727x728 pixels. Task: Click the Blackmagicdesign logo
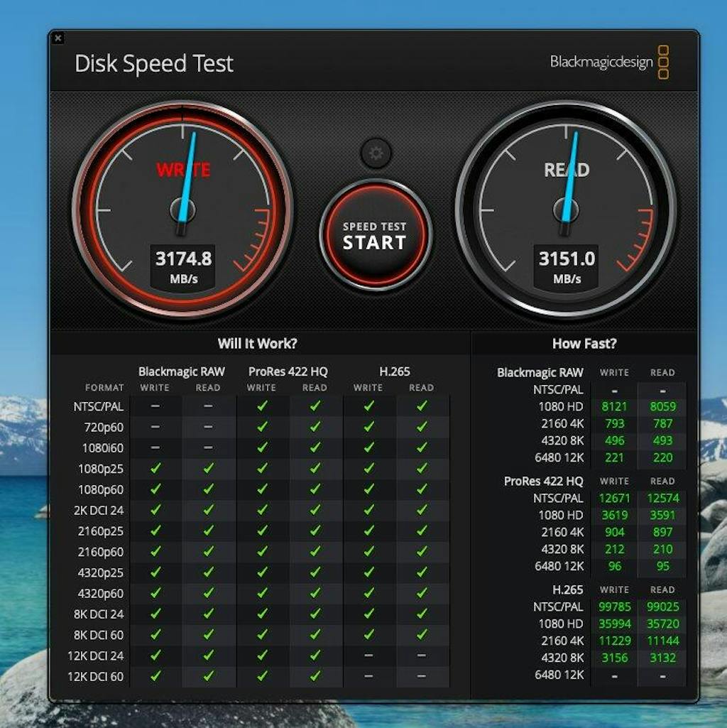point(609,63)
